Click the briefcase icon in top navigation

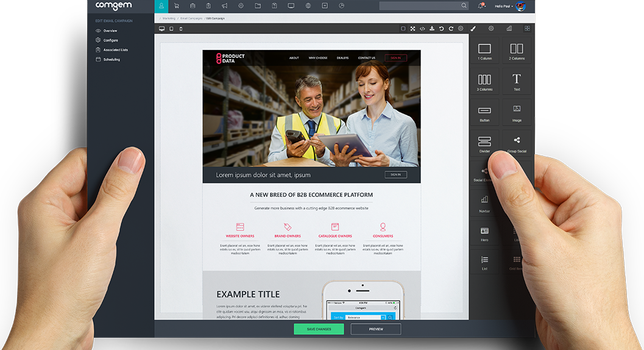[x=193, y=5]
